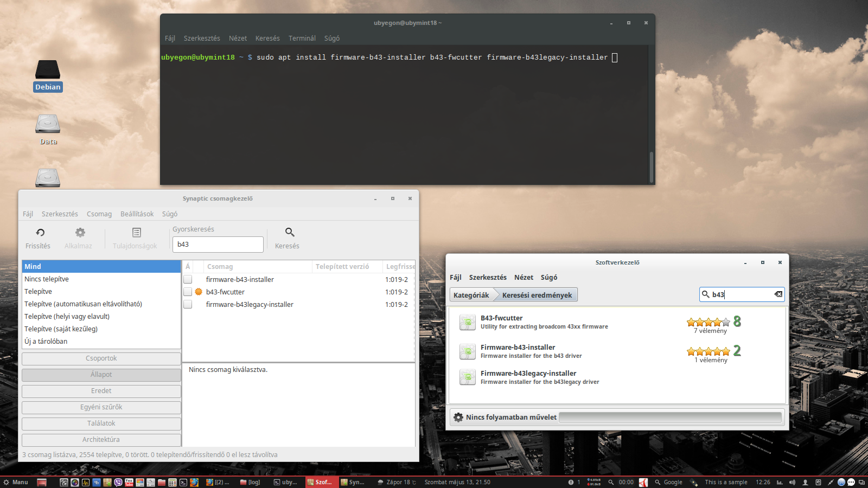The image size is (868, 488).
Task: Launch Firefox from the taskbar launcher
Action: 194,482
